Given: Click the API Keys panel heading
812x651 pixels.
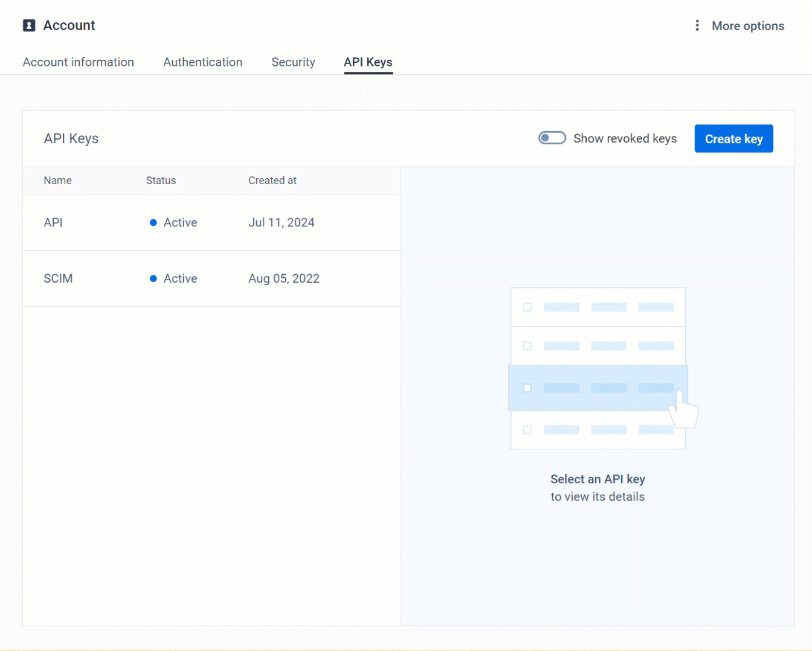Looking at the screenshot, I should (71, 138).
